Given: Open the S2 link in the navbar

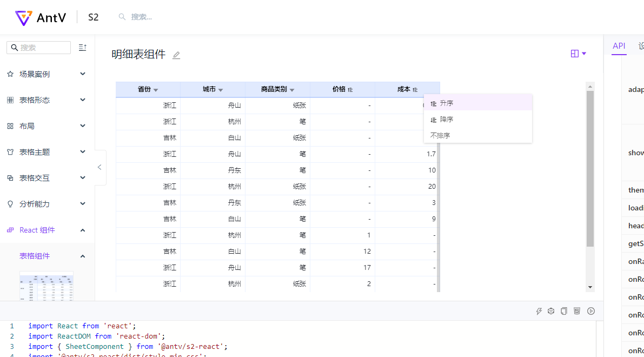Looking at the screenshot, I should pyautogui.click(x=93, y=17).
